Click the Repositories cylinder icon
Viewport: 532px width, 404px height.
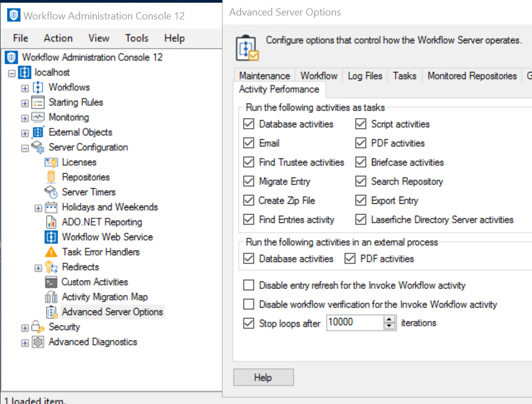pyautogui.click(x=51, y=177)
